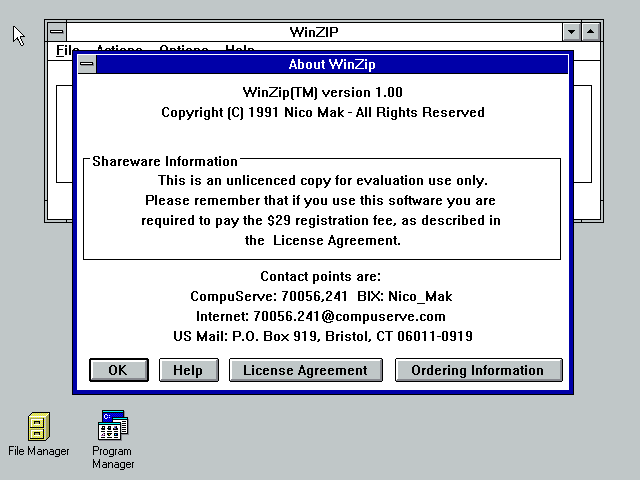Click the OK button in About WinZip
Screen dimensions: 640x480
pyautogui.click(x=119, y=370)
